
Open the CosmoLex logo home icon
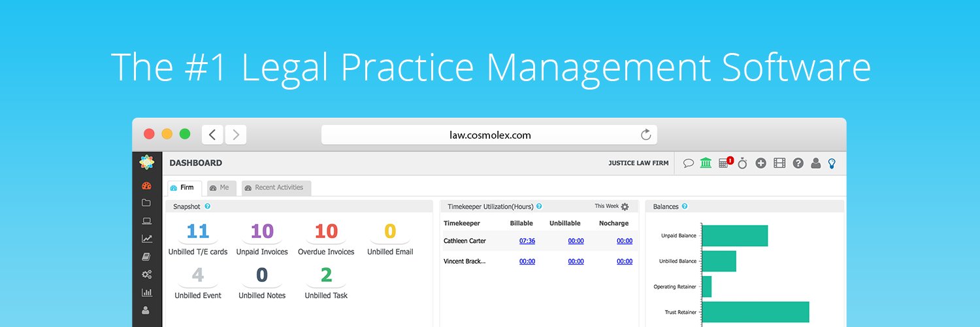[146, 163]
